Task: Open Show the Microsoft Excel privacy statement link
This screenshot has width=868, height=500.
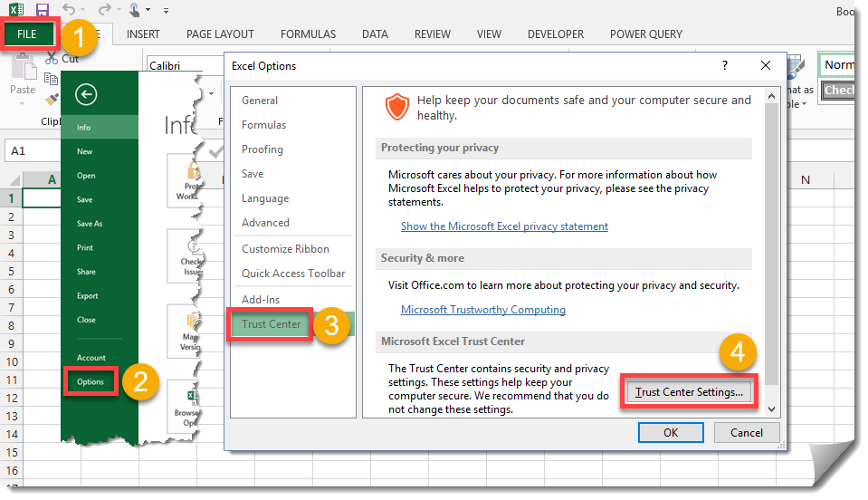Action: click(x=504, y=226)
